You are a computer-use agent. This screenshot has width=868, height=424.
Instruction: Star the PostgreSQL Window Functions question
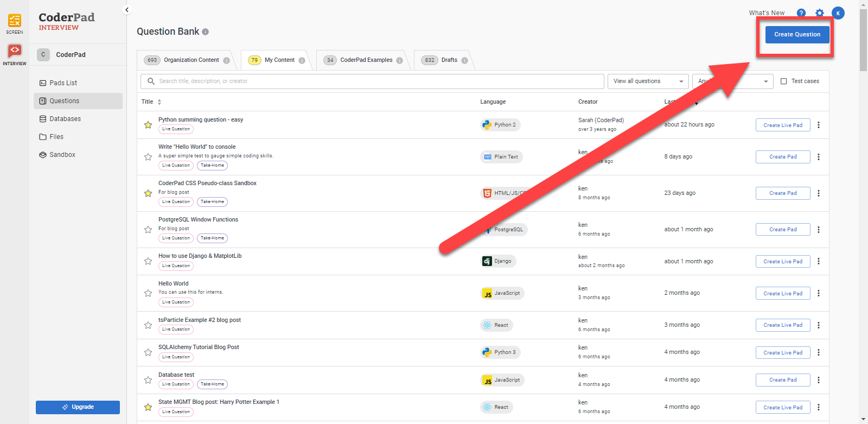click(148, 230)
